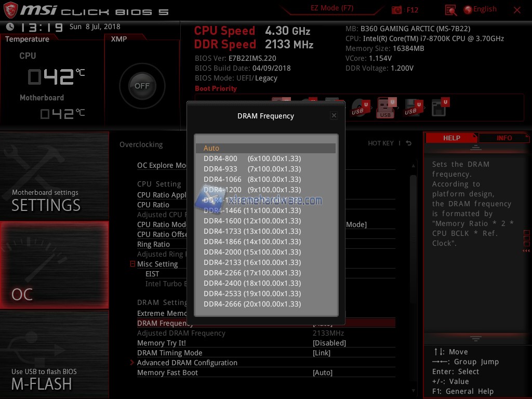Expand Advanced DRAM Configuration submenu
The height and width of the screenshot is (399, 532).
point(187,363)
